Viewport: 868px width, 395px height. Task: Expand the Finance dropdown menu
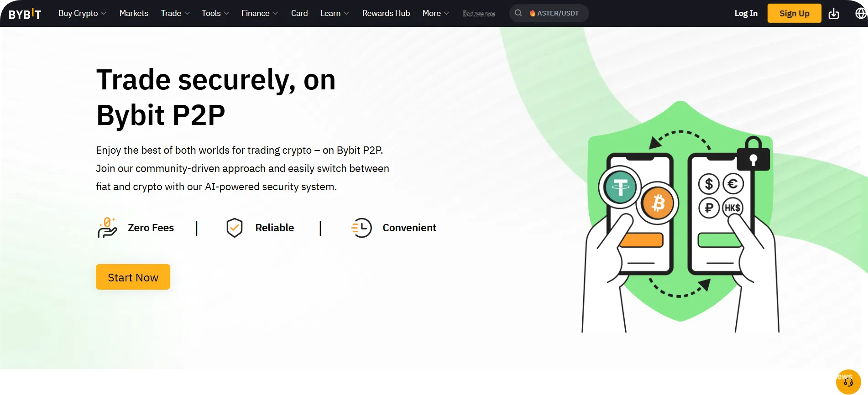pyautogui.click(x=260, y=13)
